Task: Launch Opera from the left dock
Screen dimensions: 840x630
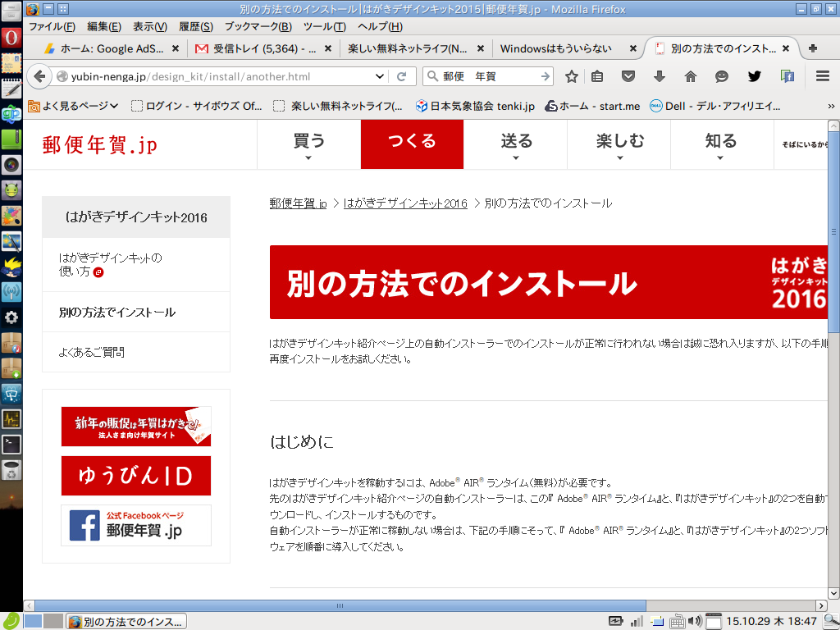Action: [11, 38]
